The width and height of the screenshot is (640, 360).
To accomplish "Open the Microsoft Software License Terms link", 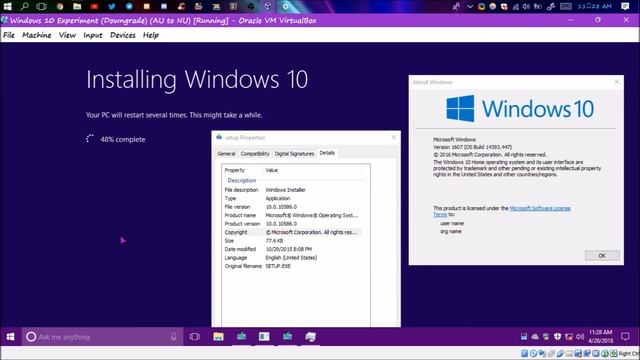I will pyautogui.click(x=540, y=208).
